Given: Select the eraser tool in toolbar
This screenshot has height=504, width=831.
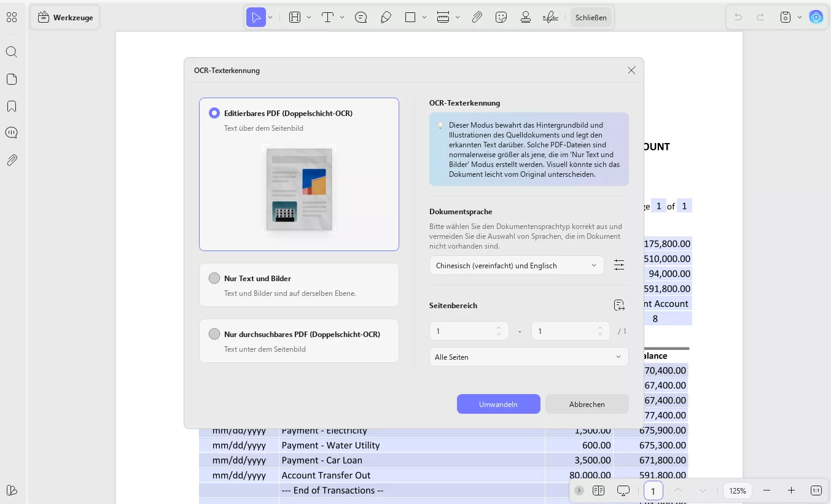Looking at the screenshot, I should pyautogui.click(x=386, y=17).
